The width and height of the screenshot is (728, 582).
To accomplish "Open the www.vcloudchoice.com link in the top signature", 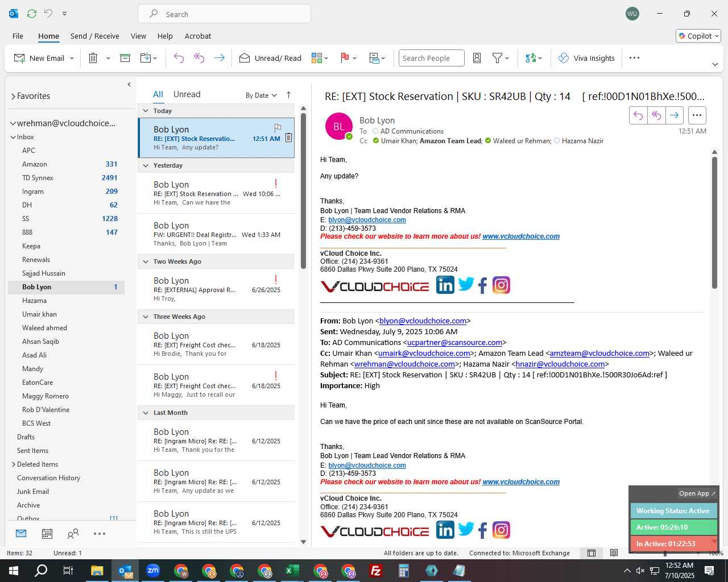I will (521, 236).
